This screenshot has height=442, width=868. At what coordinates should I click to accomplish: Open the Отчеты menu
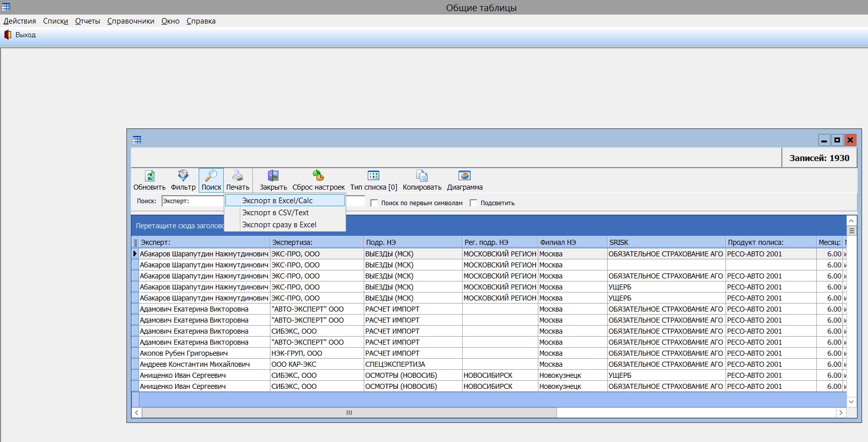[88, 21]
